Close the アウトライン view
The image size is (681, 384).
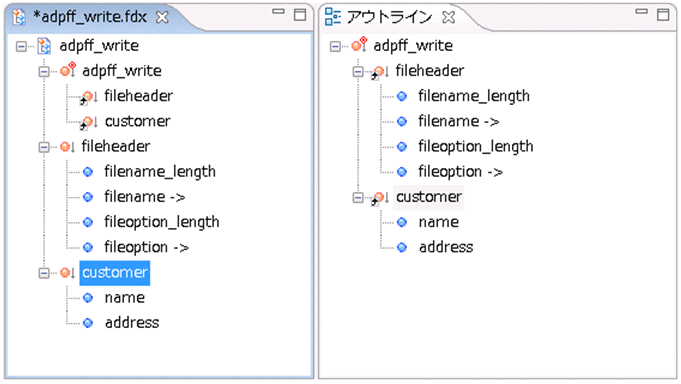448,17
